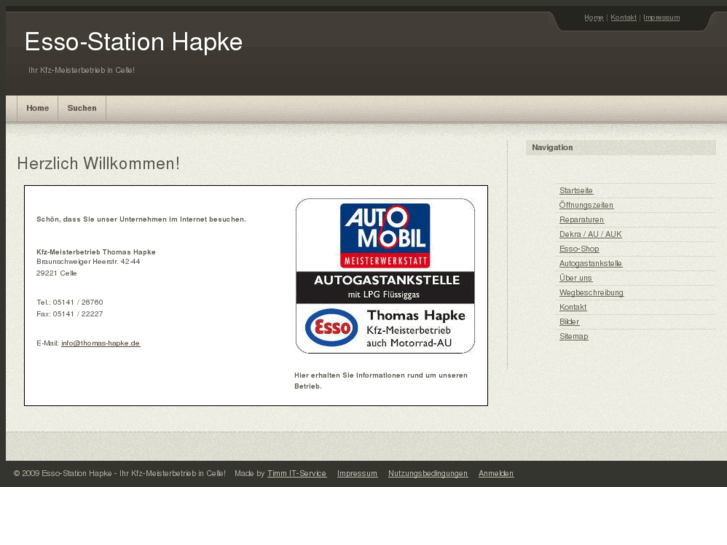This screenshot has height=545, width=727.
Task: Click Anmelden in the footer
Action: (496, 474)
